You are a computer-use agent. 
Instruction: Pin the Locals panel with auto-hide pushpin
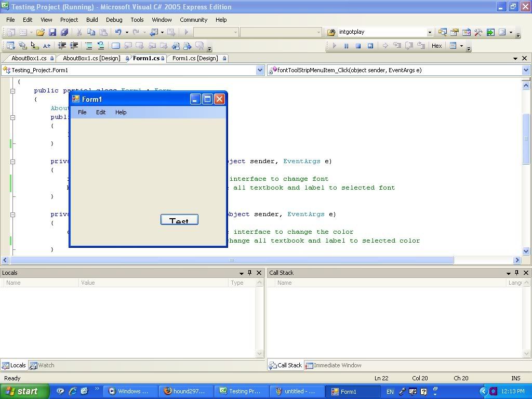point(249,273)
